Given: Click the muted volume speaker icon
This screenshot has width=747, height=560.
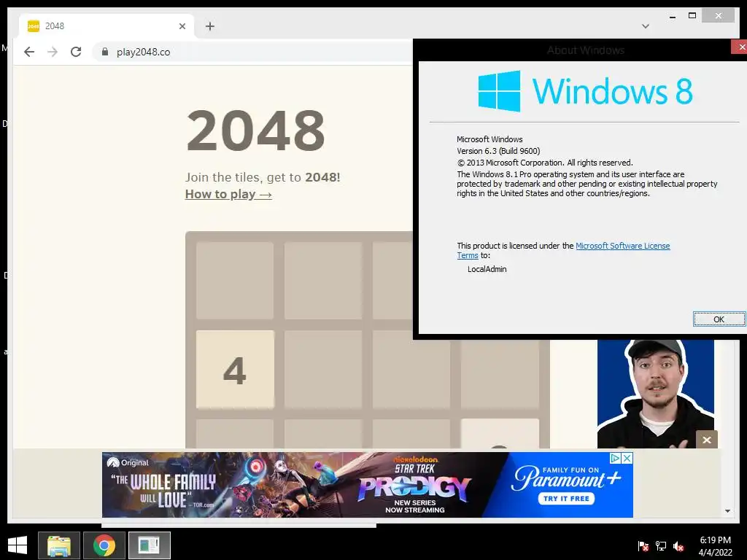Looking at the screenshot, I should point(679,546).
